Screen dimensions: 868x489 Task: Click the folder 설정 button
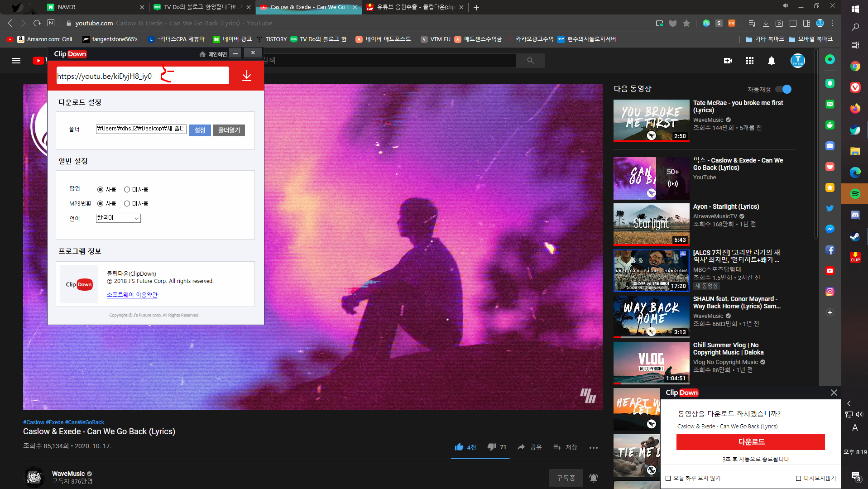pos(200,130)
